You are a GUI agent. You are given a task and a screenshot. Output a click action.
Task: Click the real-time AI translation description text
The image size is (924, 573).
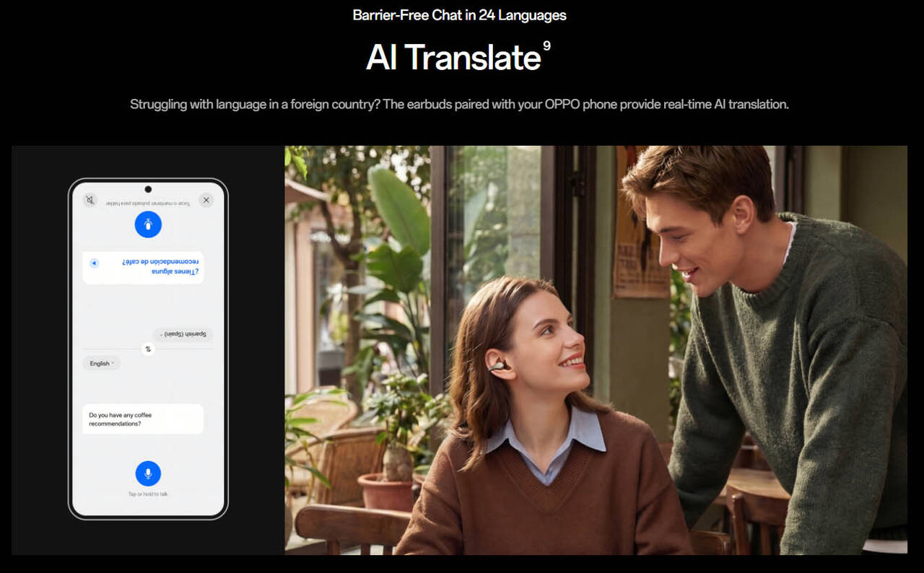point(459,105)
